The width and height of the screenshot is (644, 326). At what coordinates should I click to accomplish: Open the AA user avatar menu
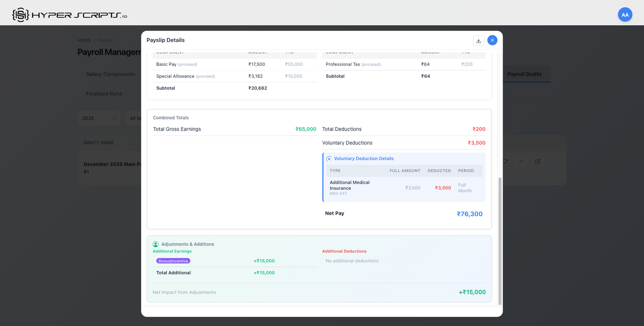[625, 15]
